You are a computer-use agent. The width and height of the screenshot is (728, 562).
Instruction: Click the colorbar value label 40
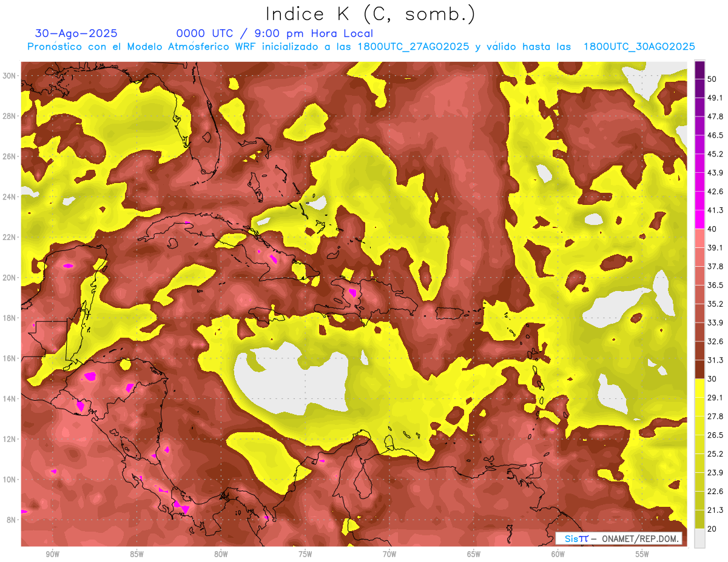[712, 229]
